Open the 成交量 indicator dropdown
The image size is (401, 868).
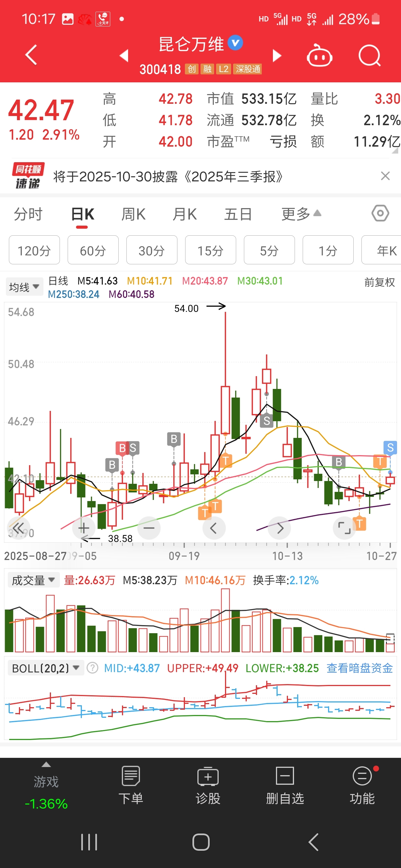click(x=33, y=580)
